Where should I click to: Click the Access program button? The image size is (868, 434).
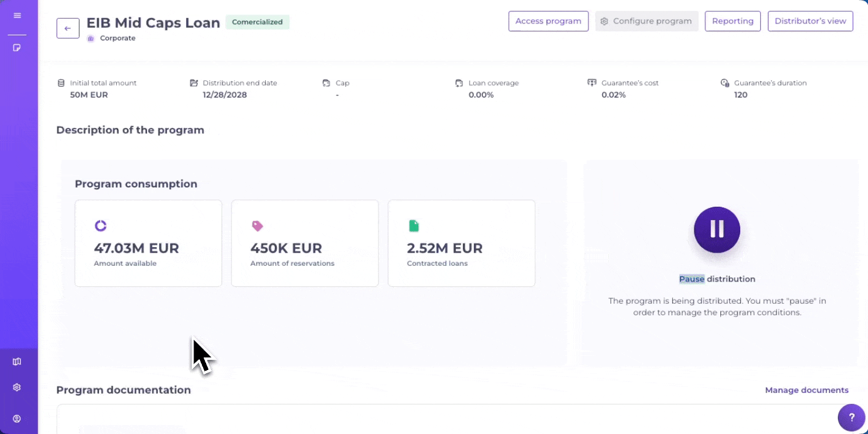(548, 21)
